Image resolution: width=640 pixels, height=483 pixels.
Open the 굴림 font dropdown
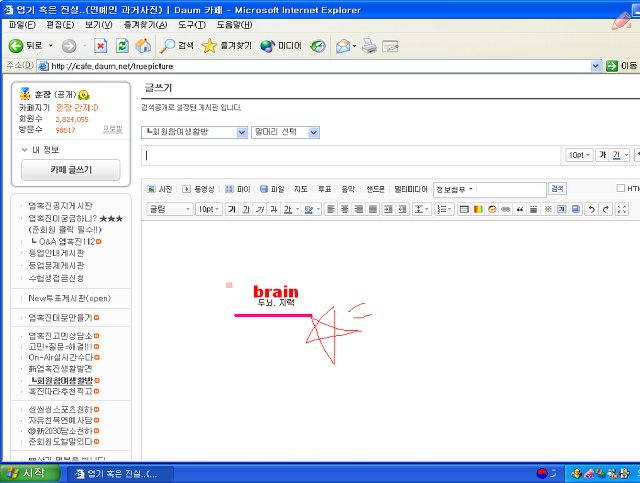click(x=169, y=209)
